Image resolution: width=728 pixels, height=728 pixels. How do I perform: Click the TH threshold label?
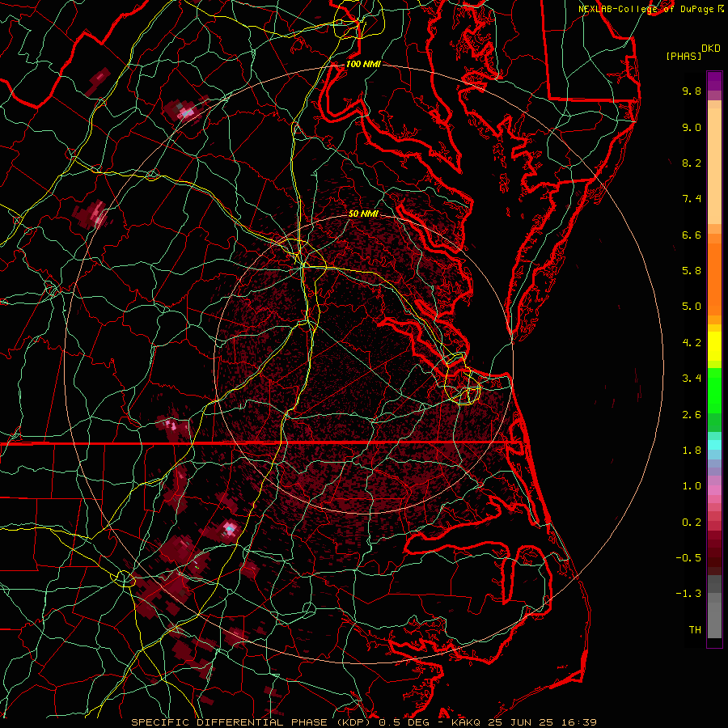pyautogui.click(x=695, y=630)
